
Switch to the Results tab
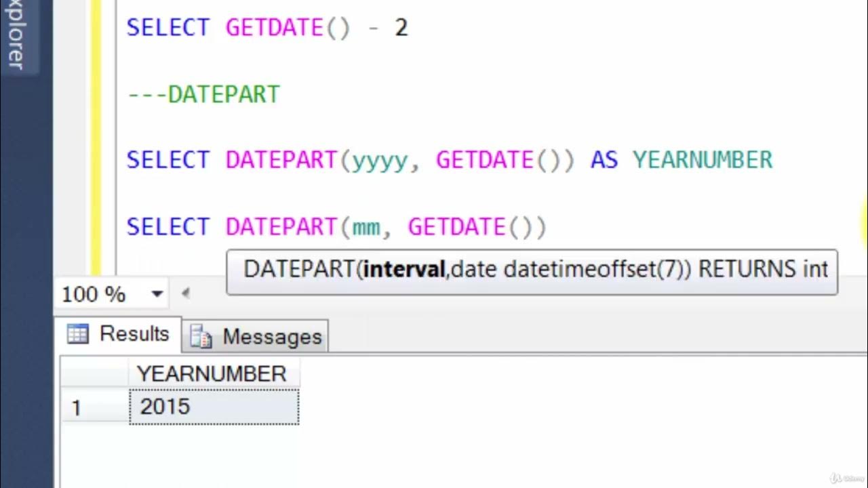click(120, 334)
